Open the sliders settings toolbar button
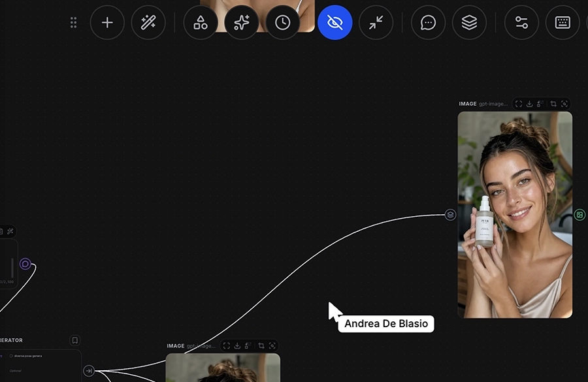Viewport: 588px width, 382px height. coord(521,22)
